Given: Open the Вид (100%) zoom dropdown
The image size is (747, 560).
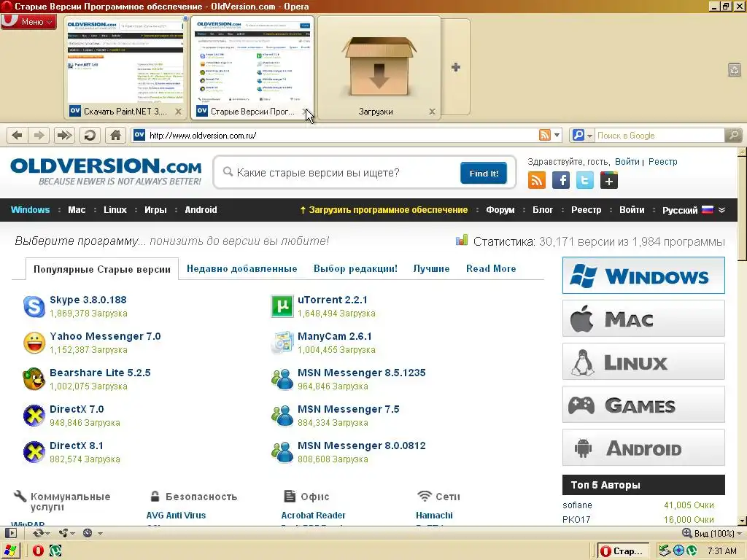Looking at the screenshot, I should tap(712, 533).
